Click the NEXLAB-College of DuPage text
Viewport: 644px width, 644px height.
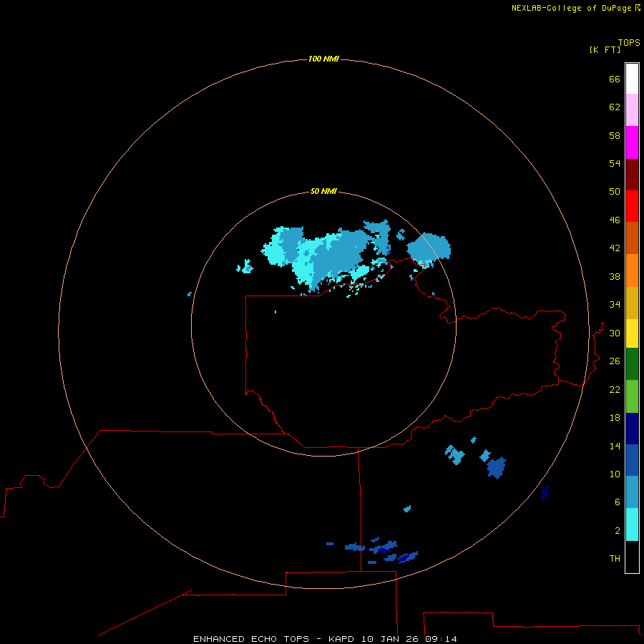click(571, 8)
